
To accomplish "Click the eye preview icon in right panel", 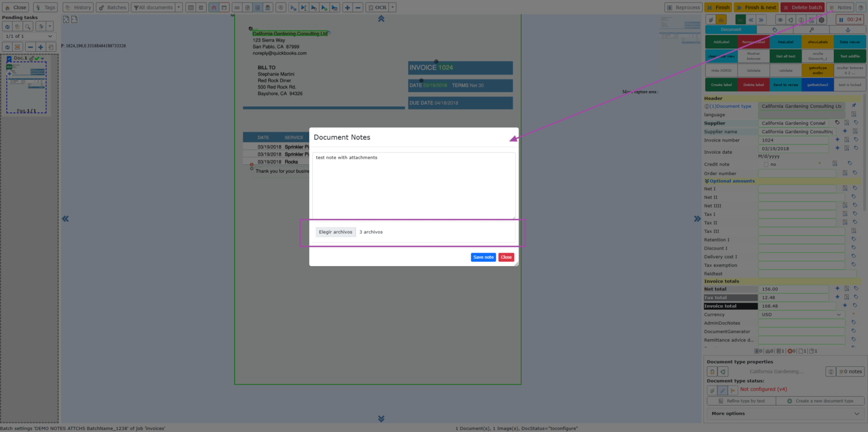I will coord(780,20).
